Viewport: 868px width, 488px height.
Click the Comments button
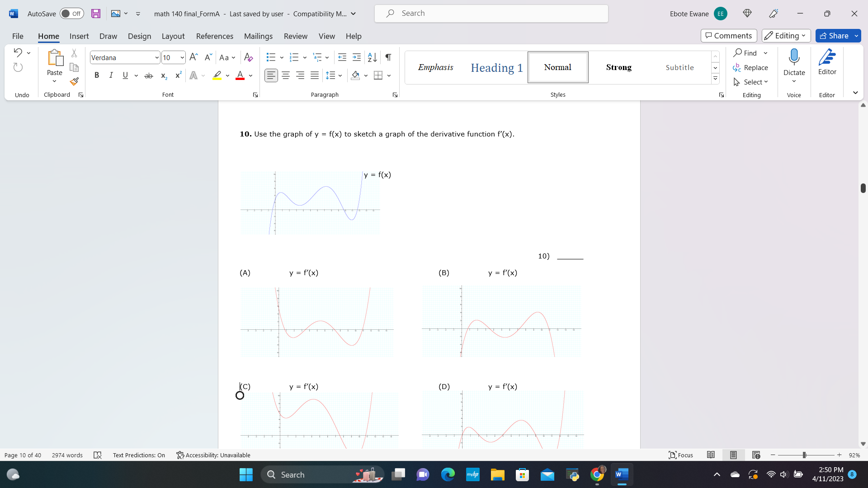[x=728, y=35]
